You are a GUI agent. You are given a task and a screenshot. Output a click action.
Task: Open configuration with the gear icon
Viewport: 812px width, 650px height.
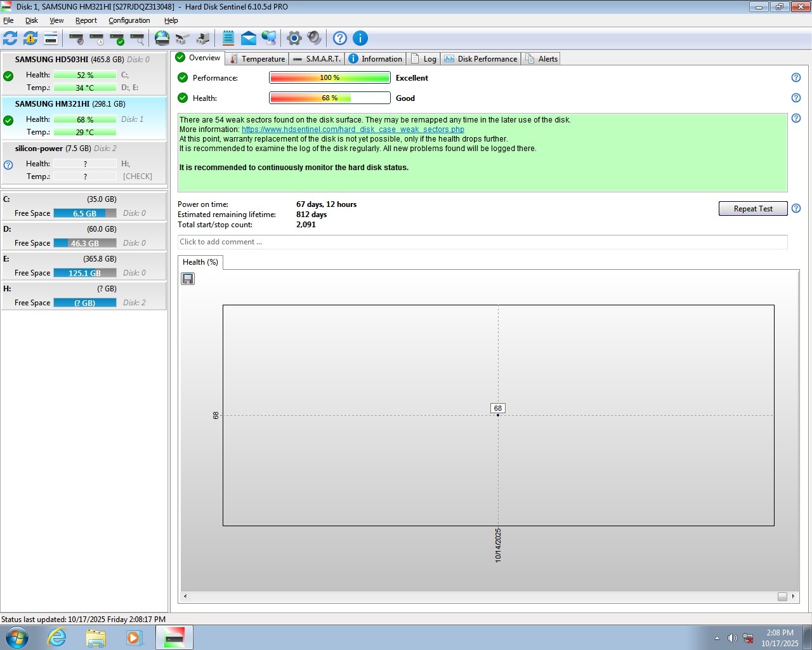[294, 38]
